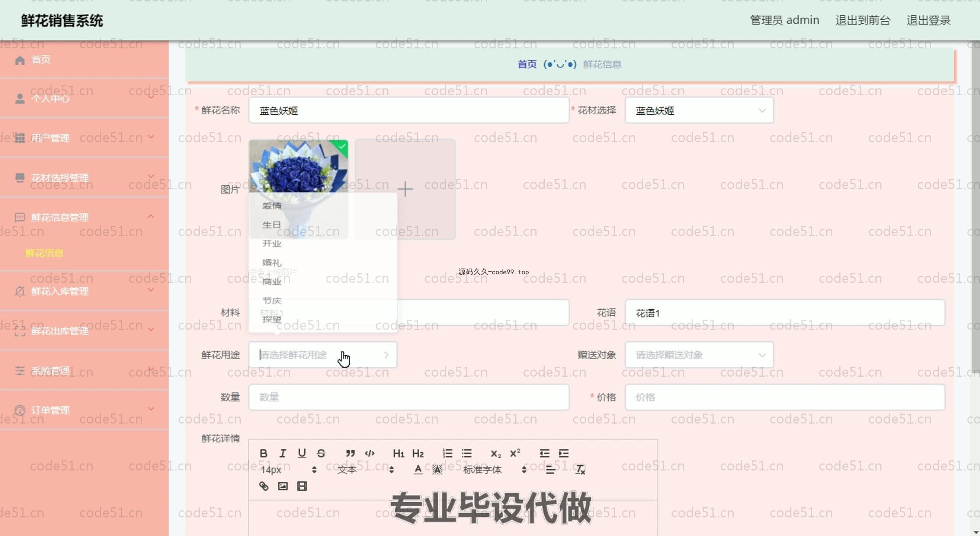The width and height of the screenshot is (980, 536).
Task: Select 商业 option in dropdown list
Action: click(323, 282)
